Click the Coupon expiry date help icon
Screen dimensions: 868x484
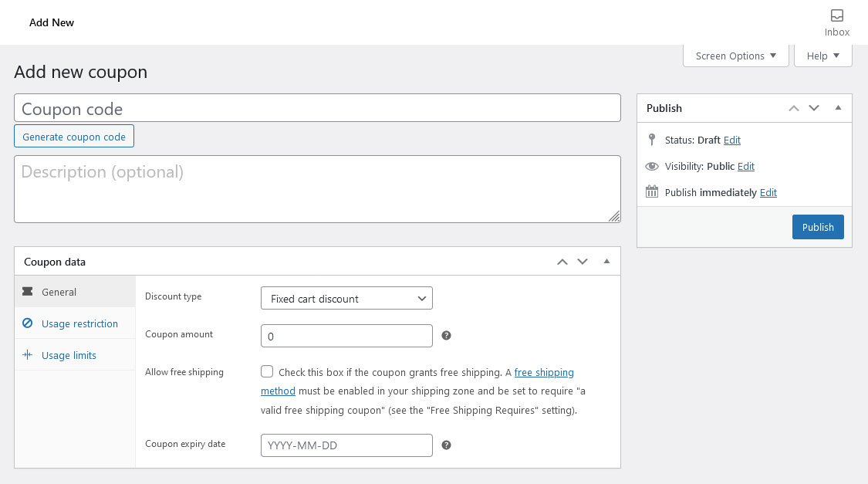tap(446, 445)
